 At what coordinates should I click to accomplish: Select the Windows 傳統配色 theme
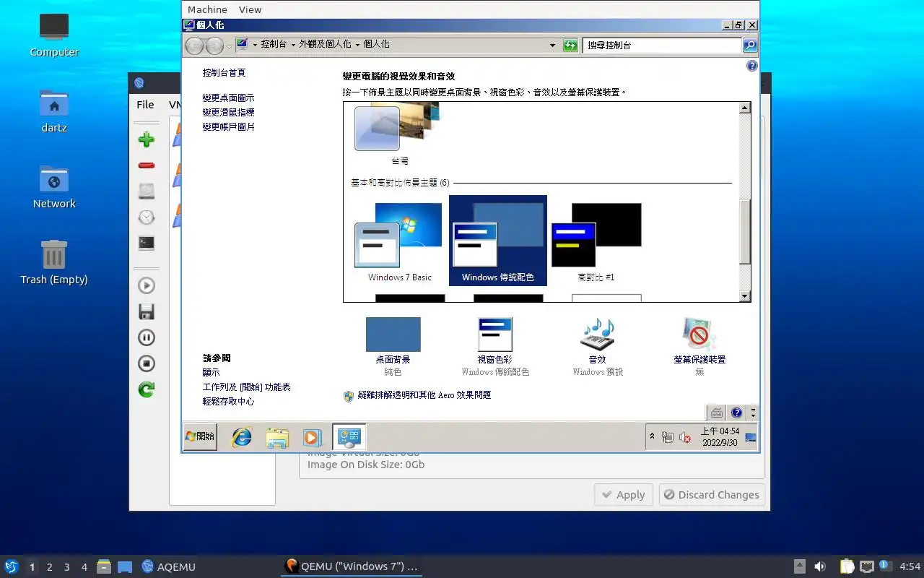(x=498, y=240)
